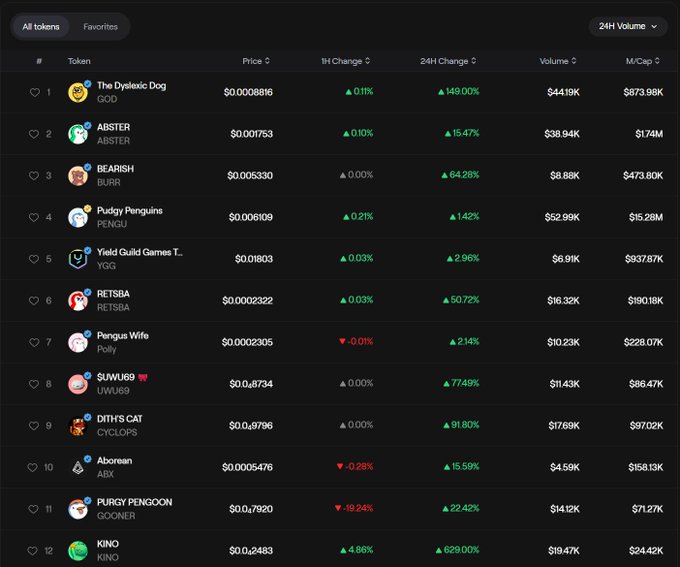This screenshot has height=567, width=680.
Task: Click the # rank column header
Action: 39,61
